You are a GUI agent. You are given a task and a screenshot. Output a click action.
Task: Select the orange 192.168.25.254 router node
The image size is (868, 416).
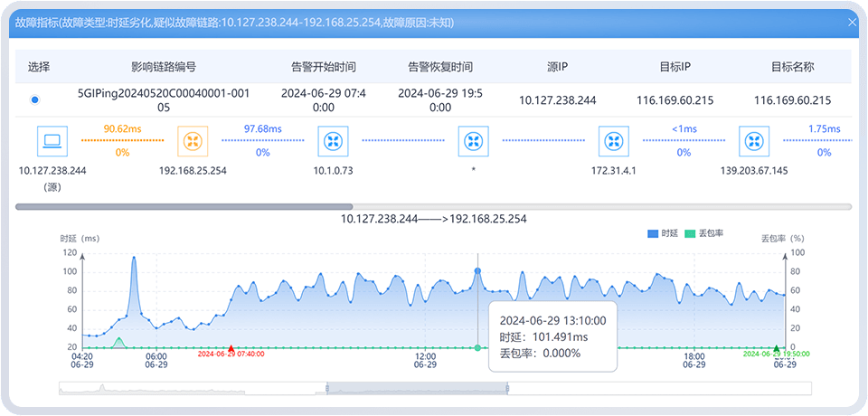pyautogui.click(x=192, y=140)
